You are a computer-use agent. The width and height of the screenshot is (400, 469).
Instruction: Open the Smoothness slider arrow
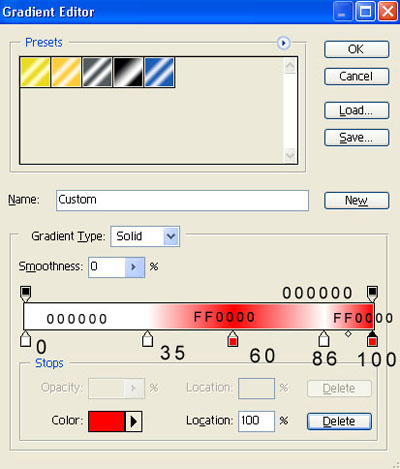135,267
